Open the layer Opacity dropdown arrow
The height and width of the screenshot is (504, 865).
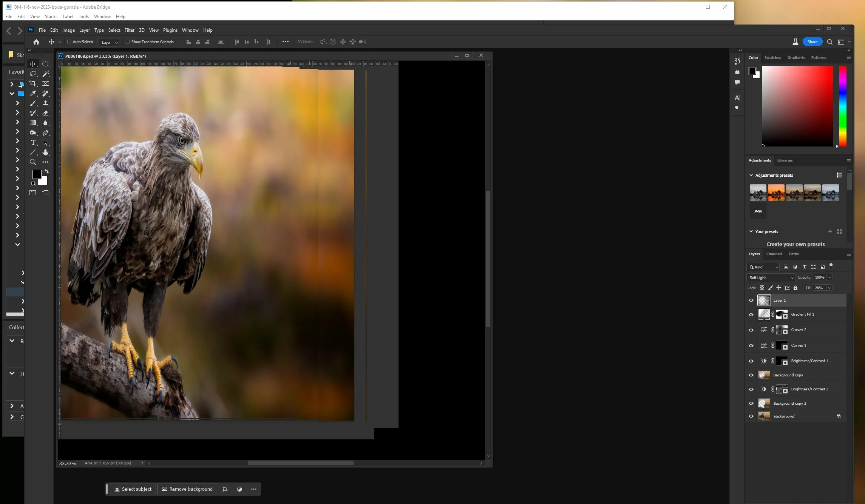pos(829,277)
